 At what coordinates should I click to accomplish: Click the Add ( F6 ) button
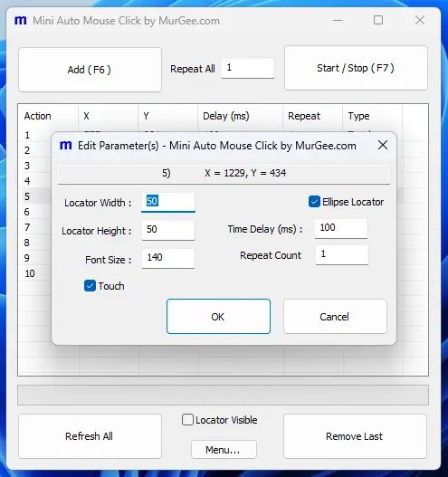pos(90,70)
